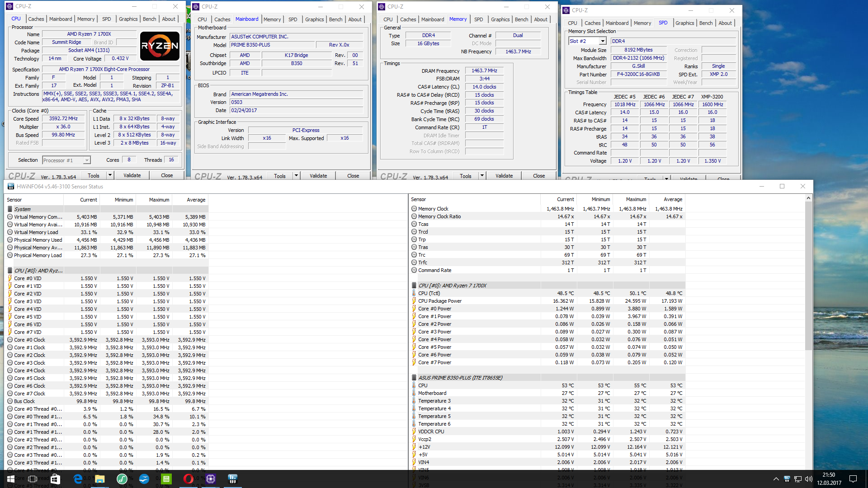Open the green calculator taskbar icon

[166, 479]
